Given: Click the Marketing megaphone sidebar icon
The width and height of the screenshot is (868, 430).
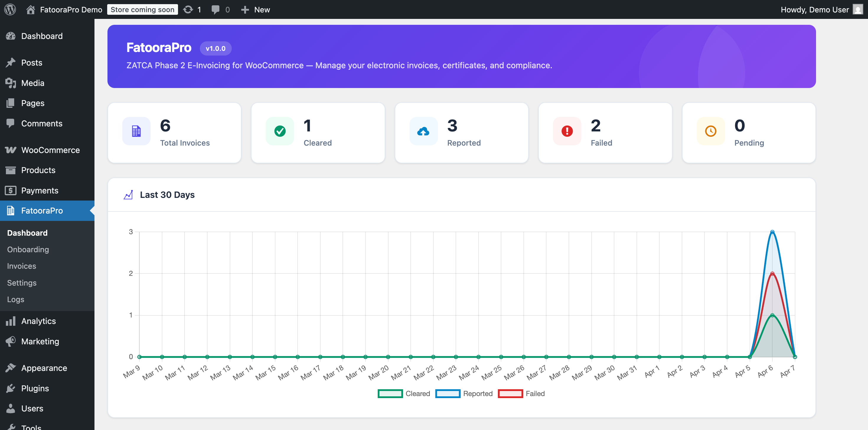Looking at the screenshot, I should point(10,341).
